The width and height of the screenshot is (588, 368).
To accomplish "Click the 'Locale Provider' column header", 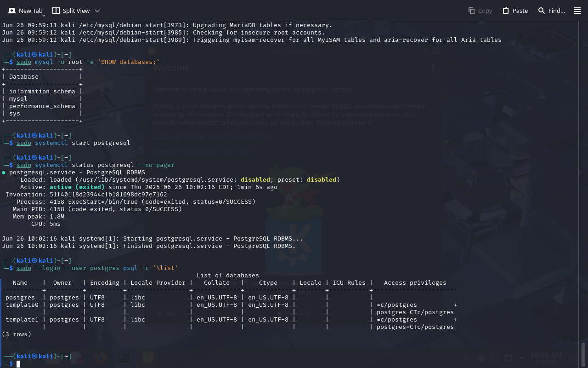I will 158,283.
